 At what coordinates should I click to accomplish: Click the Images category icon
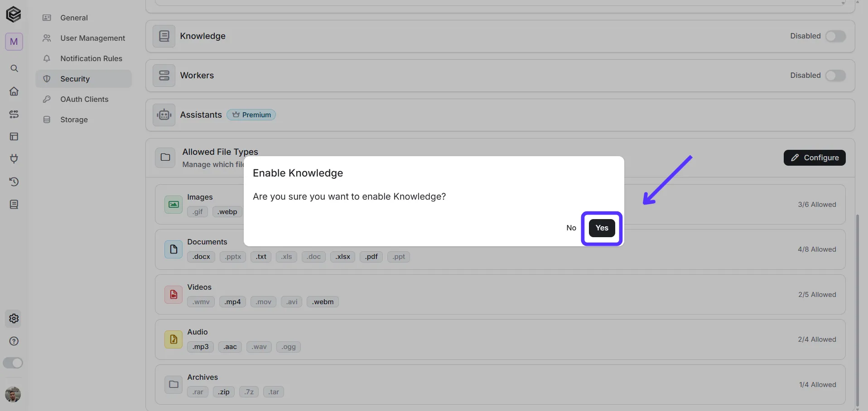pos(174,205)
